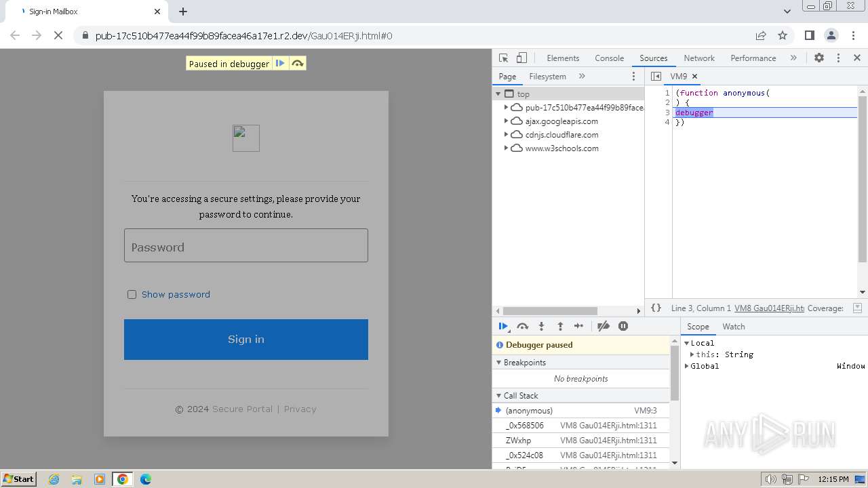This screenshot has height=488, width=868.
Task: Bookmark this page with star icon
Action: (783, 35)
